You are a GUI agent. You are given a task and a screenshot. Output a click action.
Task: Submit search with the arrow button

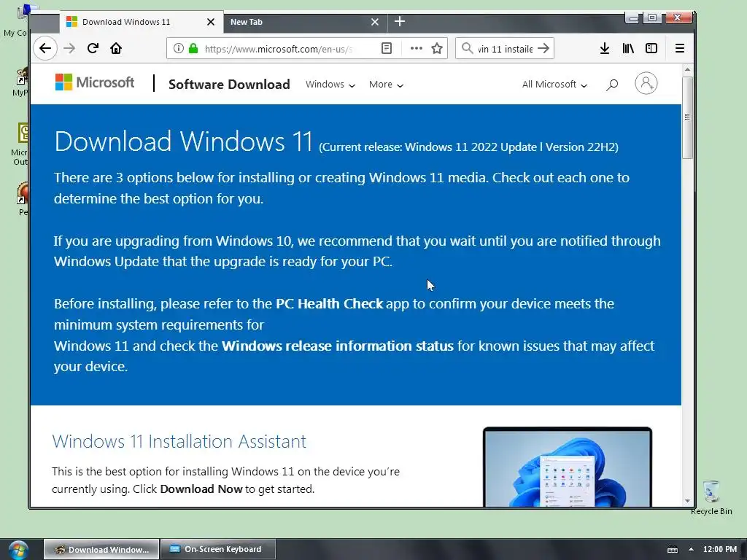tap(543, 48)
